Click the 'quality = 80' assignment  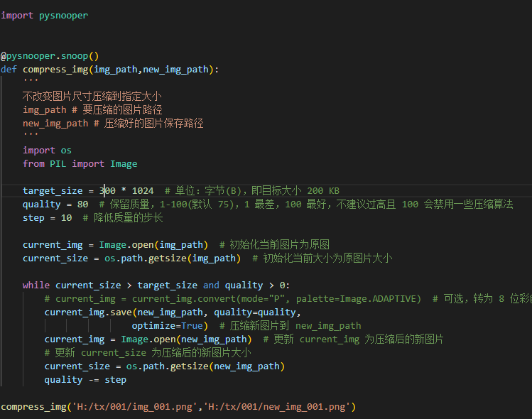click(55, 205)
